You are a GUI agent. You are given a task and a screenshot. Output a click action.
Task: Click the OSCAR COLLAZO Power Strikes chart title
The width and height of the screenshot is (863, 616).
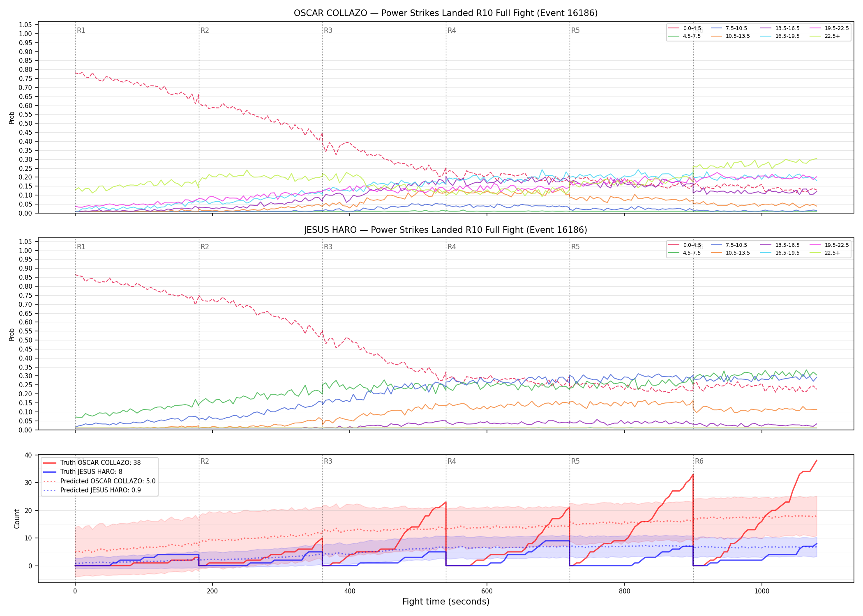click(445, 13)
